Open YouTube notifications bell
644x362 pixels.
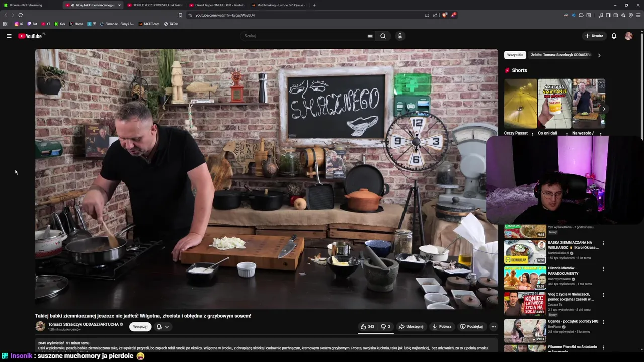click(x=614, y=36)
